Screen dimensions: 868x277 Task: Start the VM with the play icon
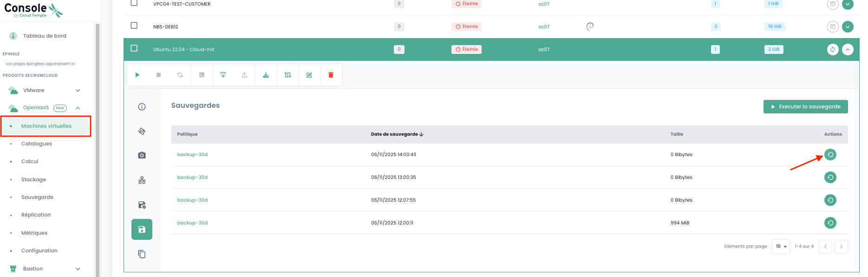click(x=137, y=75)
